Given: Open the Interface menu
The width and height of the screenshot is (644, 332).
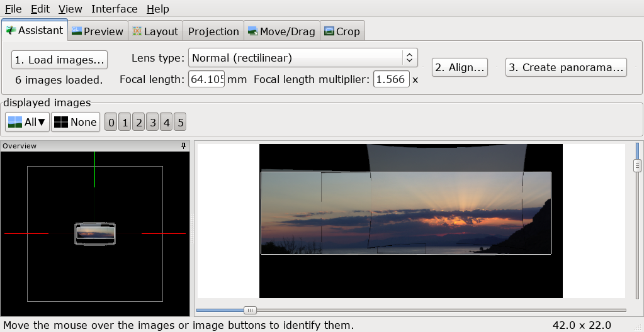Looking at the screenshot, I should (x=114, y=9).
